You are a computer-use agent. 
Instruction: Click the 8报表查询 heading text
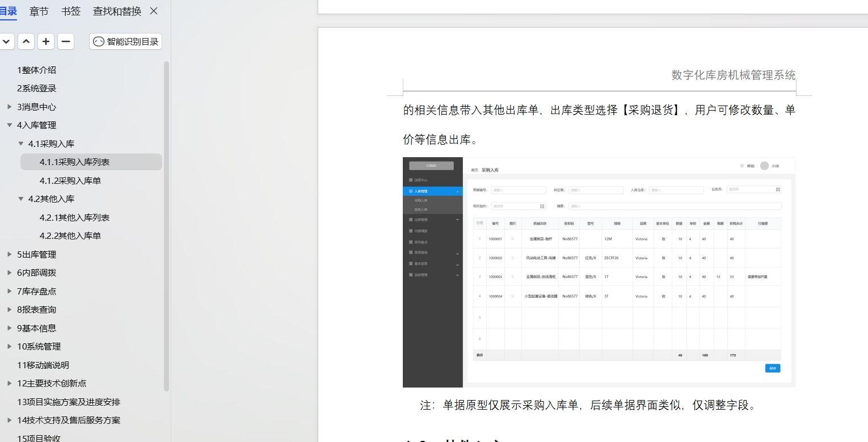point(36,310)
